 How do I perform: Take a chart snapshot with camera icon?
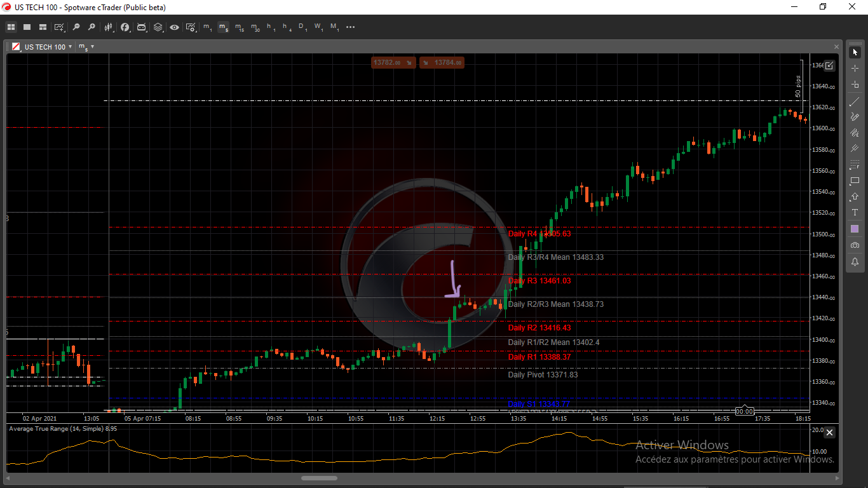click(855, 245)
